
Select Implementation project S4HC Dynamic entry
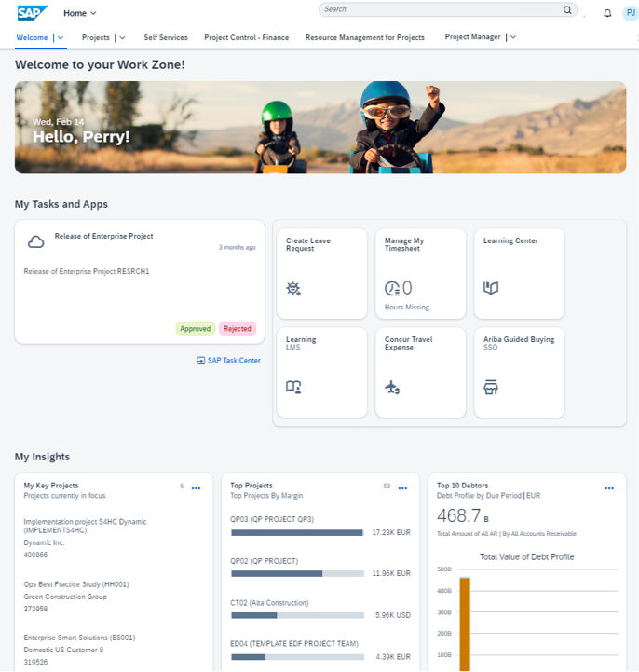(85, 539)
